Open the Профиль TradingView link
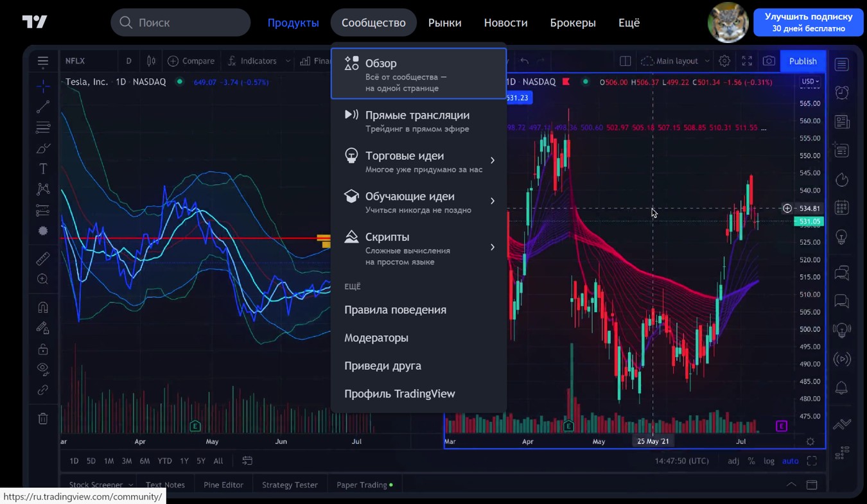 399,394
